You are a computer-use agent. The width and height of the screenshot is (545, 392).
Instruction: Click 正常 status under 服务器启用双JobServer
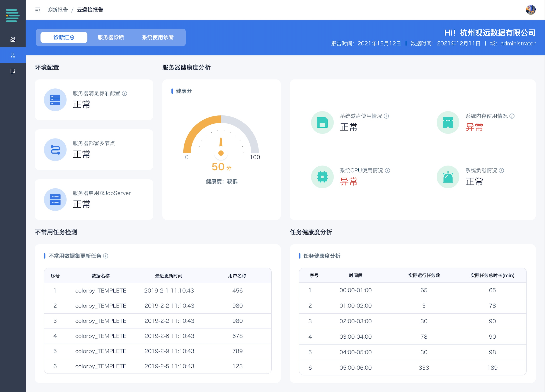pos(82,204)
